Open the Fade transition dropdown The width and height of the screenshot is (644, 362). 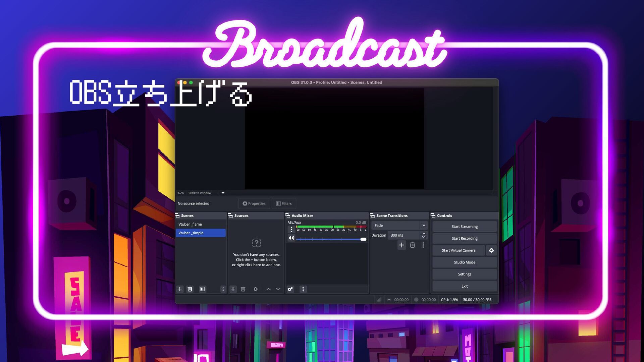pyautogui.click(x=400, y=225)
